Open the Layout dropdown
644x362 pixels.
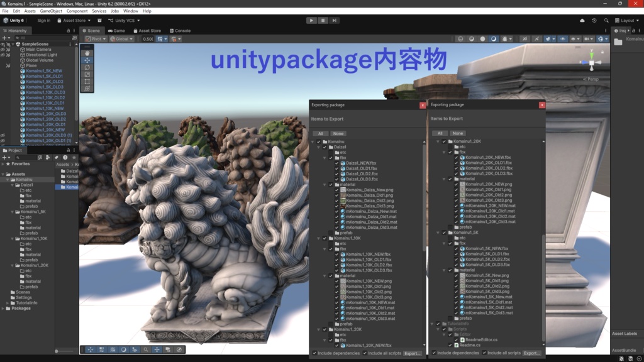coord(627,21)
